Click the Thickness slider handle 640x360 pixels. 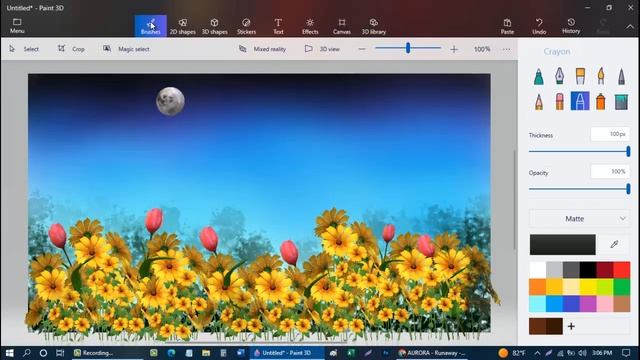click(x=628, y=151)
